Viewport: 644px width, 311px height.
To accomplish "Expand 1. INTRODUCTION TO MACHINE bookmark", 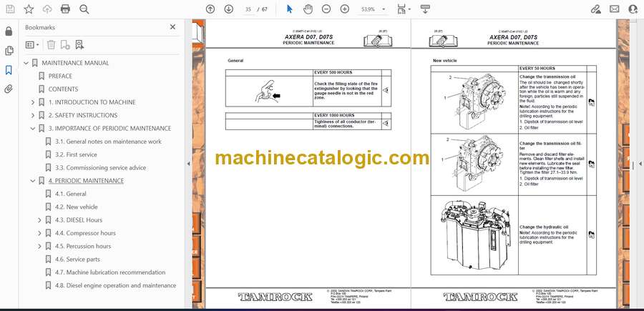I will (33, 102).
